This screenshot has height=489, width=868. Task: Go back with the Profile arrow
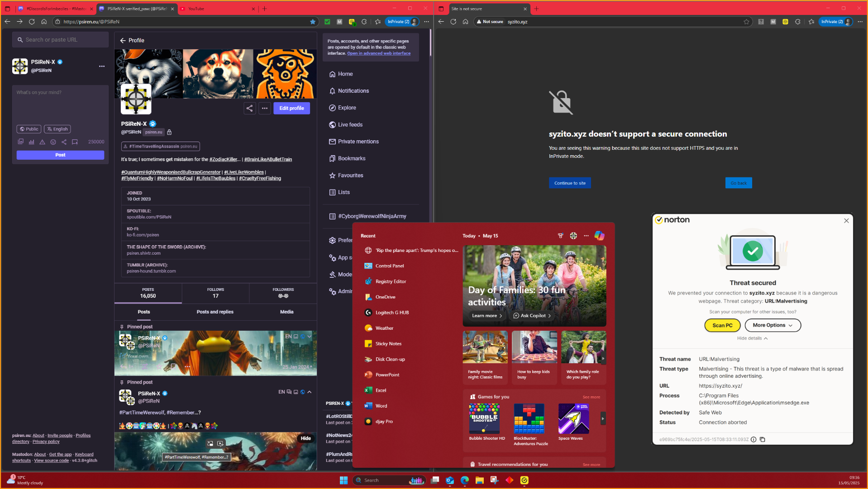tap(123, 40)
